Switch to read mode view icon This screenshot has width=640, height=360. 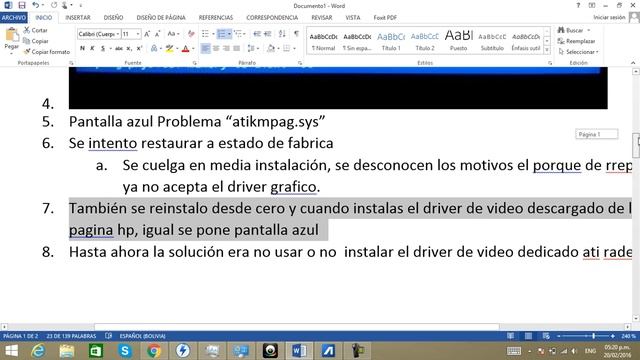pos(511,336)
